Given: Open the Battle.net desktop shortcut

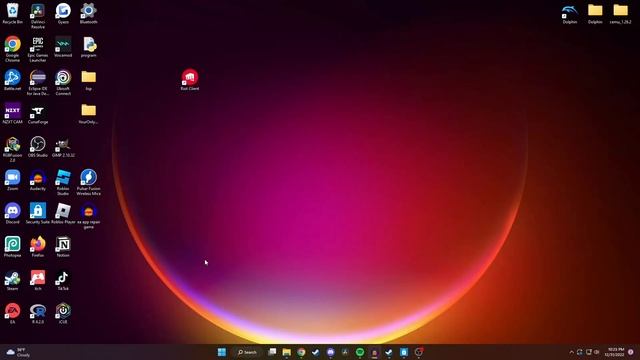Looking at the screenshot, I should [x=13, y=80].
